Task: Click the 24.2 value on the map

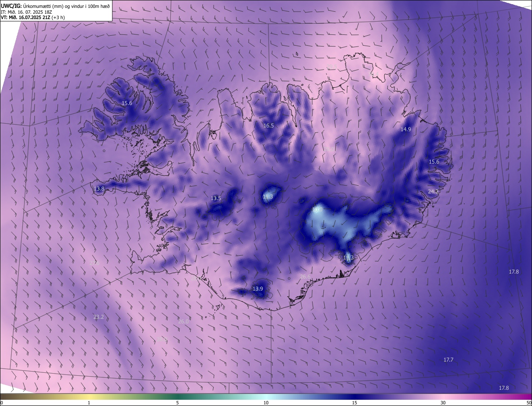Action: click(x=433, y=191)
